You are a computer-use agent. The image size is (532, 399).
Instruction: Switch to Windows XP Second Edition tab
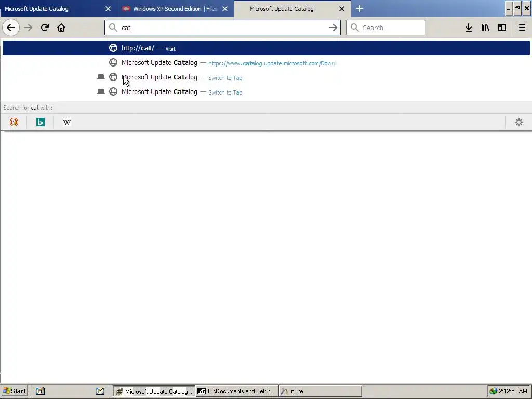[176, 9]
